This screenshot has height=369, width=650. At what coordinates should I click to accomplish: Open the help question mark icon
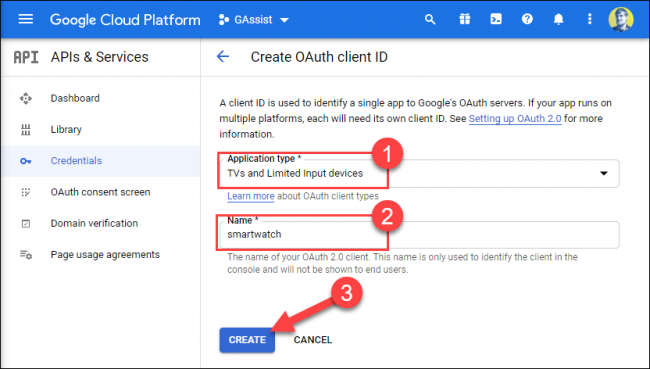[x=527, y=19]
